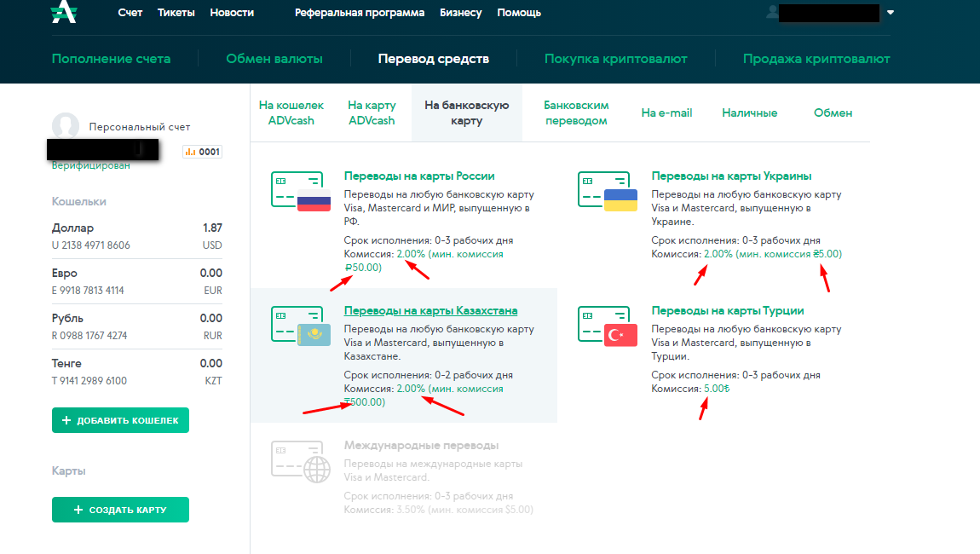Click the Turkey commission 5.00 value

717,389
